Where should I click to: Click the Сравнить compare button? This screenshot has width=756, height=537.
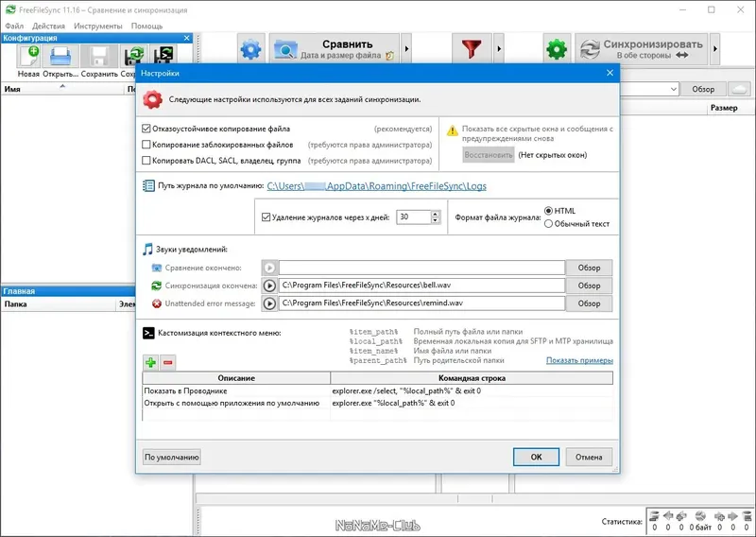[335, 49]
